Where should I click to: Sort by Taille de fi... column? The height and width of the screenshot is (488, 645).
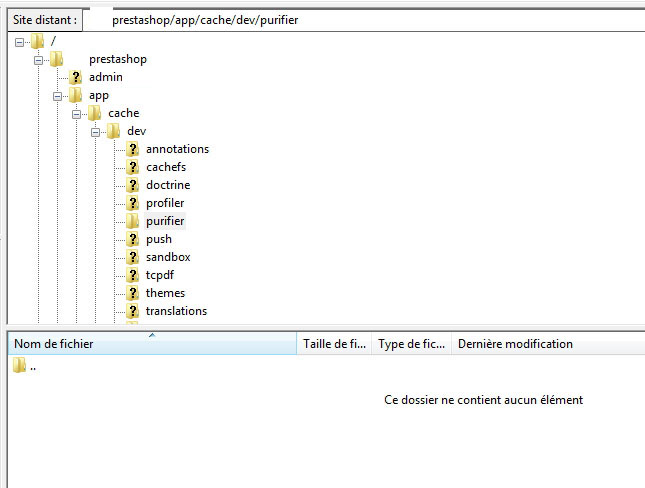334,344
